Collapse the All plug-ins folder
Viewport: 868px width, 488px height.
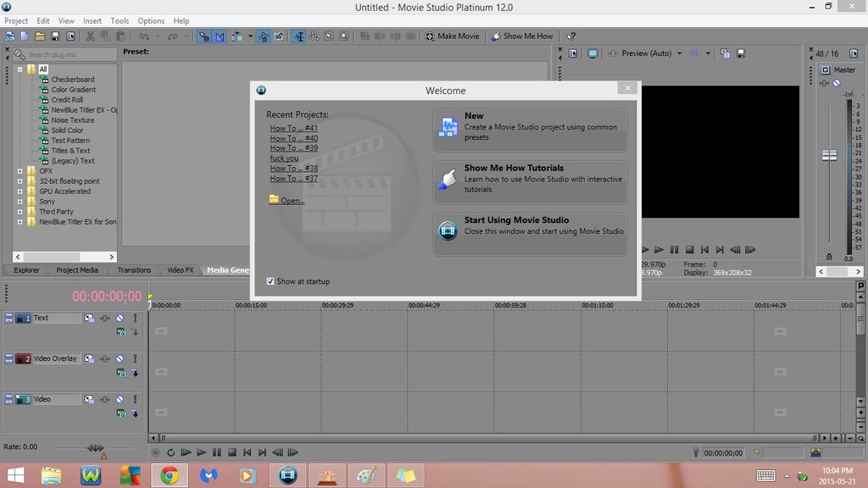19,69
